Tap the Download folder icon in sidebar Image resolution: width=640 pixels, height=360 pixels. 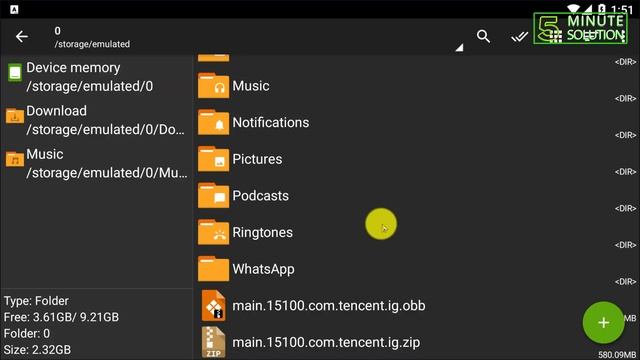tap(15, 116)
